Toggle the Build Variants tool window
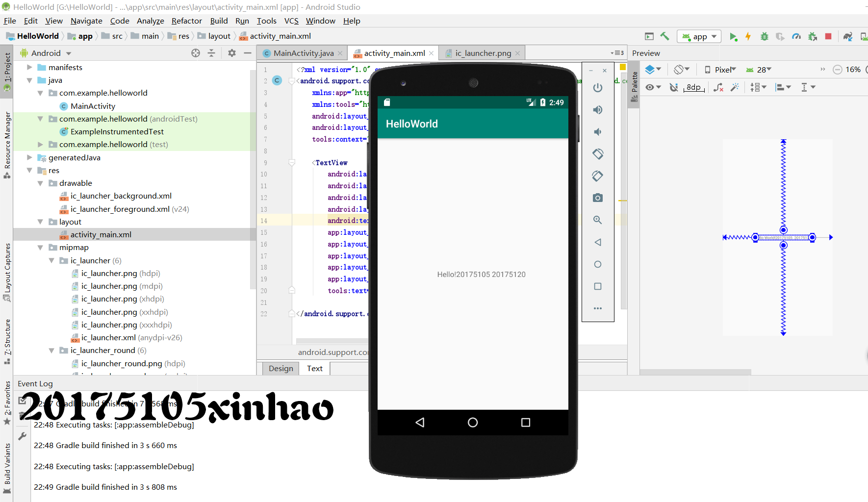Image resolution: width=868 pixels, height=502 pixels. point(7,469)
